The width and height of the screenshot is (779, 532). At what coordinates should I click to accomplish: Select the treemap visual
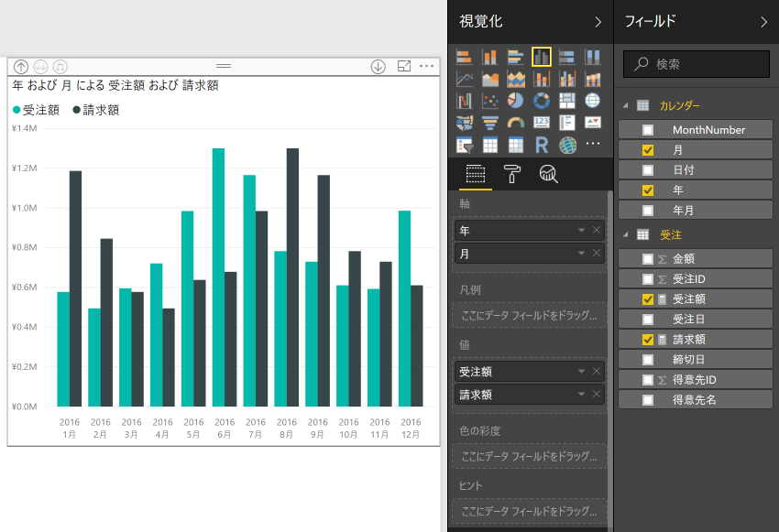pos(567,101)
